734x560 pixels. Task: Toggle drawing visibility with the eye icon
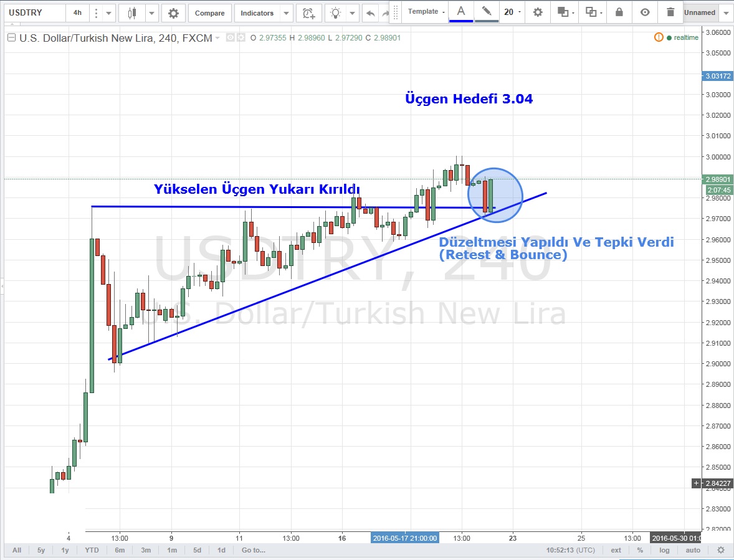[x=645, y=12]
